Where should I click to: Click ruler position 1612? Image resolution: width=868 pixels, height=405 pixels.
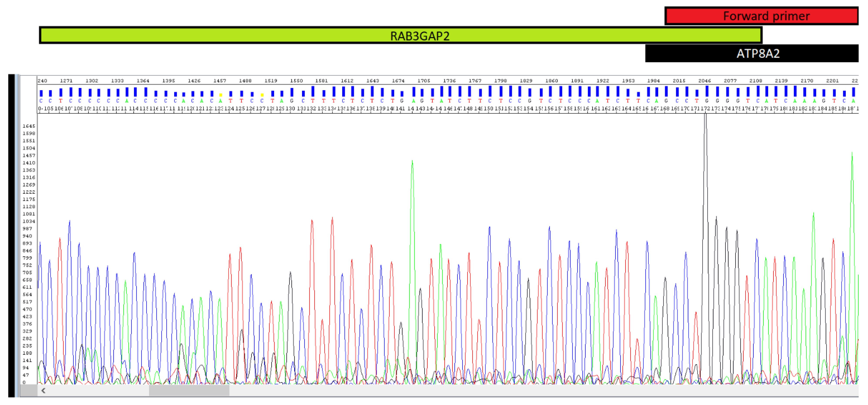(347, 81)
